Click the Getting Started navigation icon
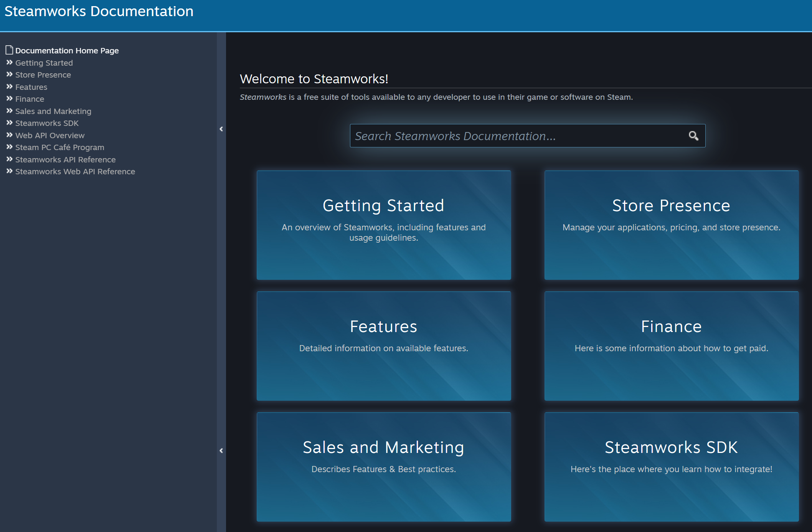This screenshot has height=532, width=812. [9, 62]
